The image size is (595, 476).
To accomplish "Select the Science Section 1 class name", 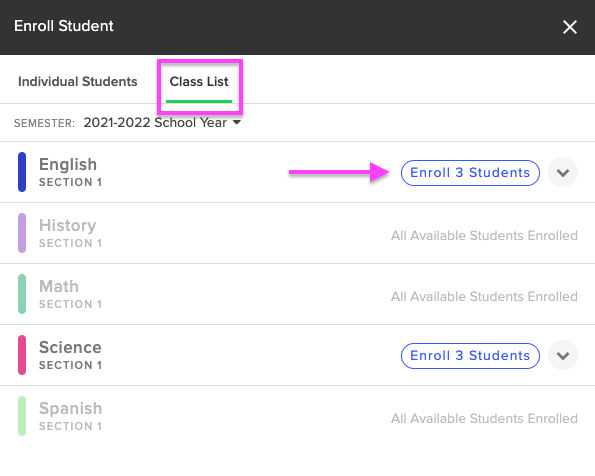I will (70, 355).
